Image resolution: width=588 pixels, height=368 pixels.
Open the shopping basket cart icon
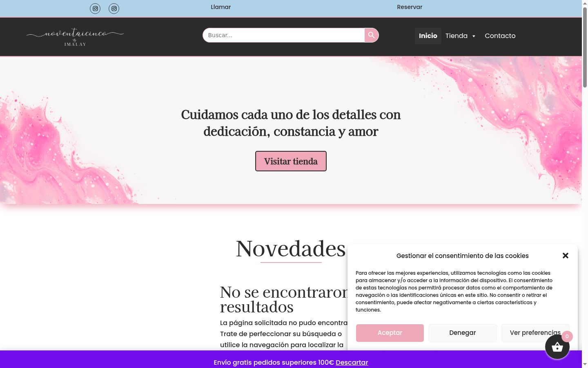[x=557, y=347]
